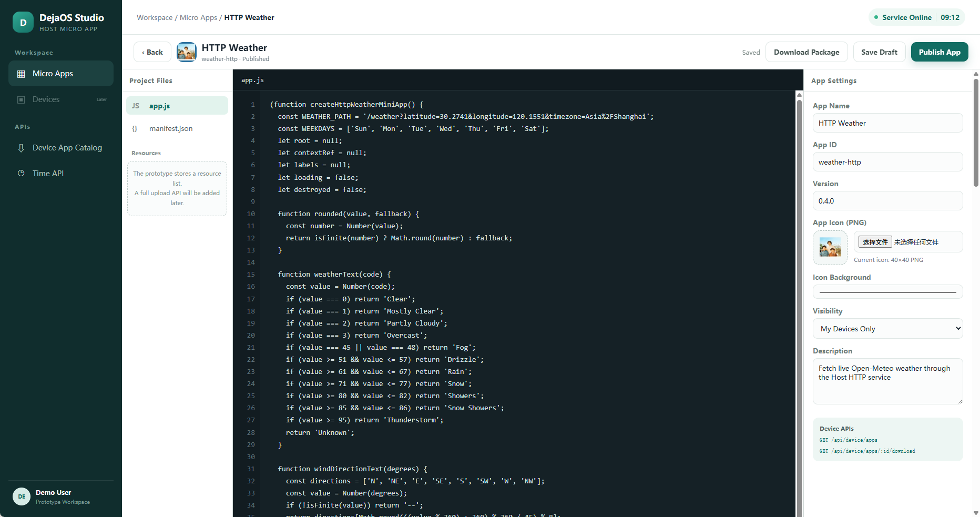Save the current draft
Viewport: 980px width, 517px height.
pyautogui.click(x=879, y=52)
